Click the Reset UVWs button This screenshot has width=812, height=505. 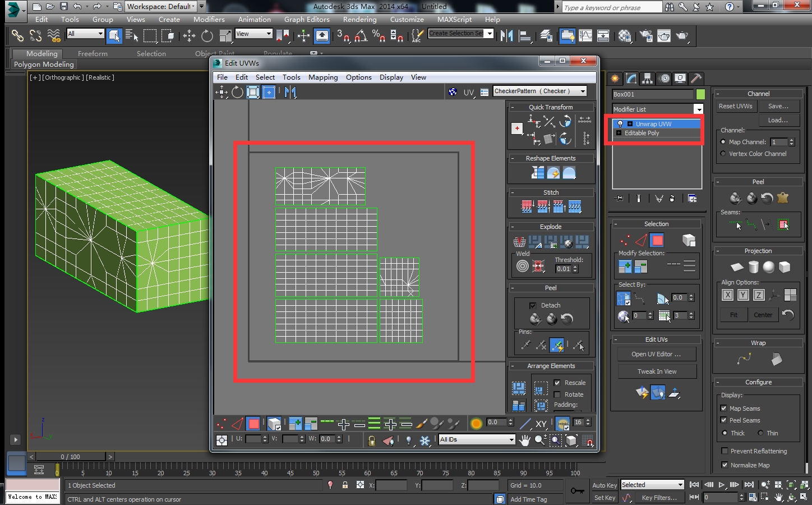(736, 106)
